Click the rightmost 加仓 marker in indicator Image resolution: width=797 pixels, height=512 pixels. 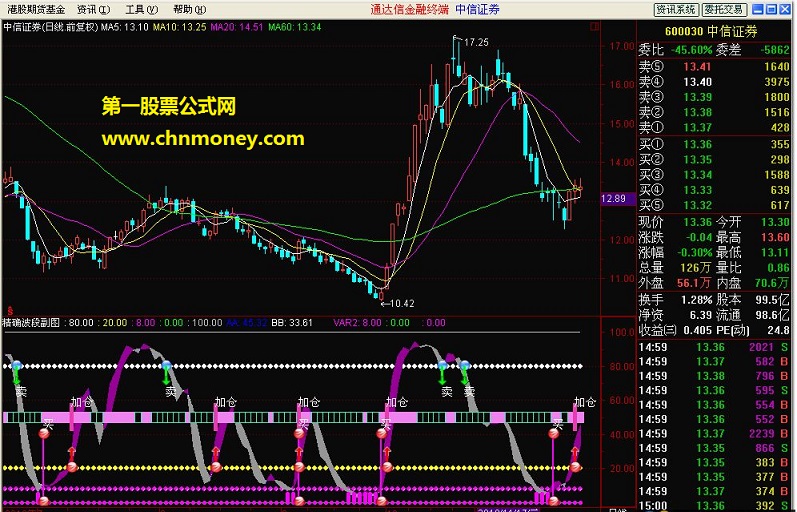tap(585, 402)
